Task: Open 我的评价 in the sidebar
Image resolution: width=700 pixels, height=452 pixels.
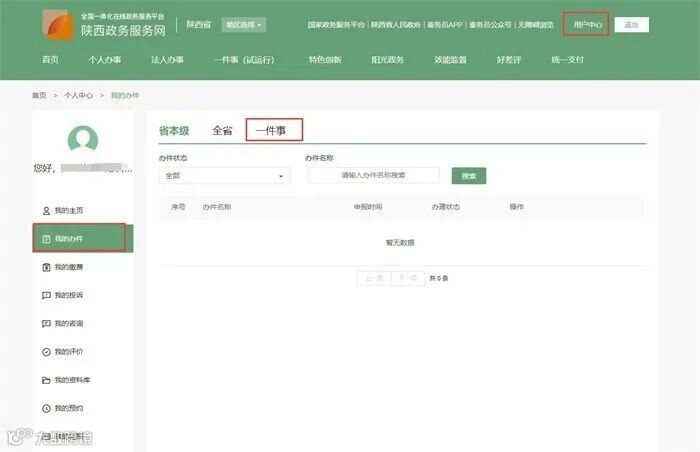Action: (x=69, y=352)
